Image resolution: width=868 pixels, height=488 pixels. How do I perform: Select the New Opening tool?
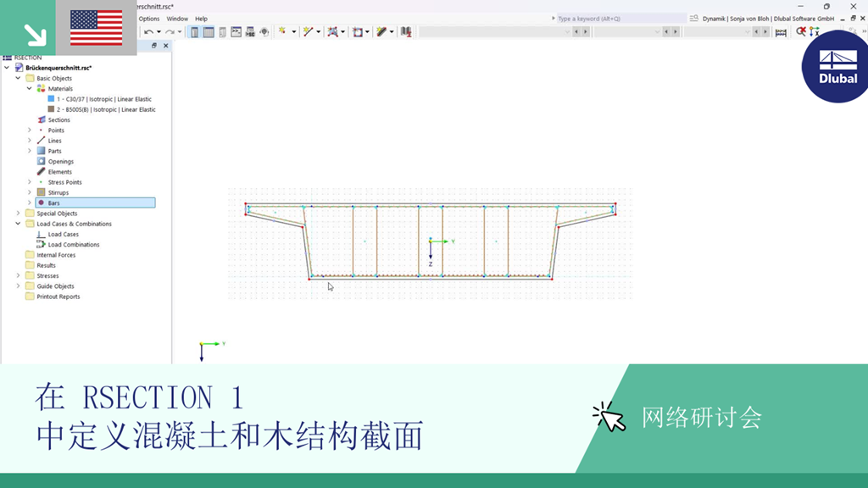[x=358, y=31]
